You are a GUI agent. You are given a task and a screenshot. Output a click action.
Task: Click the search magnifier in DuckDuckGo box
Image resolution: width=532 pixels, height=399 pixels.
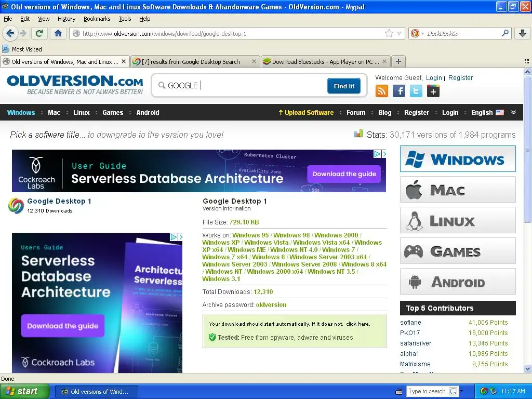coord(505,33)
